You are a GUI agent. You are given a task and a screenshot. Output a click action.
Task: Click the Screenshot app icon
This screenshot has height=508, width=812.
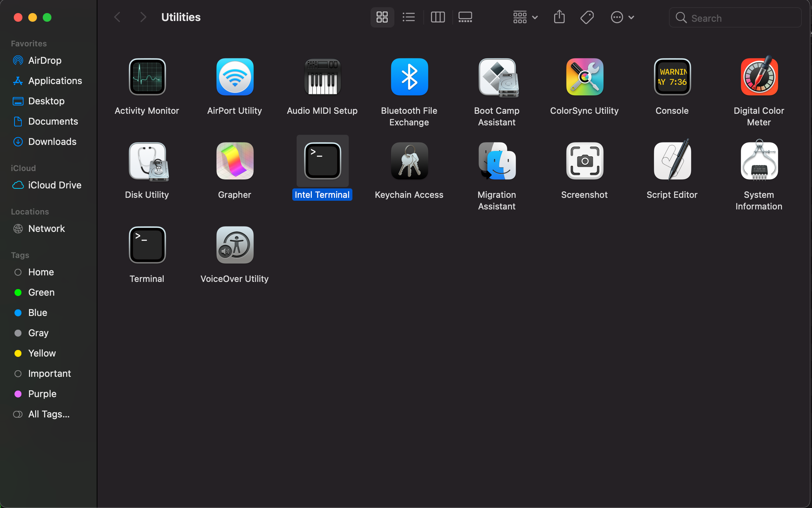[x=585, y=161]
